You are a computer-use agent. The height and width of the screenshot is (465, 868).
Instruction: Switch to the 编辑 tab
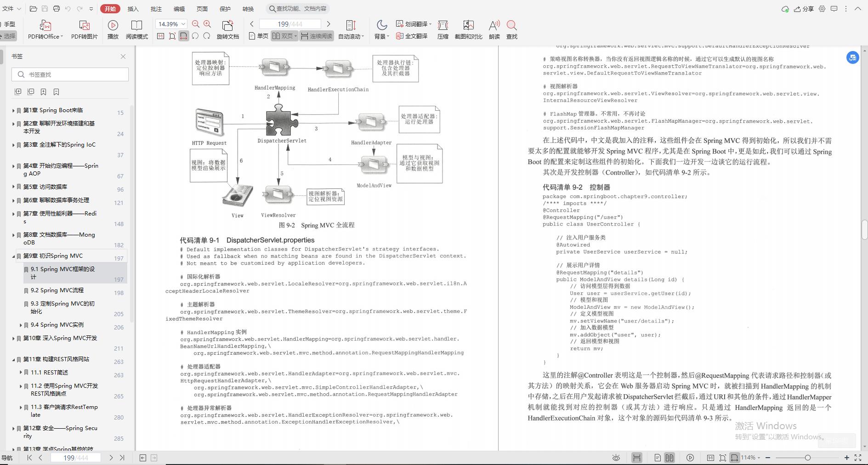click(179, 9)
